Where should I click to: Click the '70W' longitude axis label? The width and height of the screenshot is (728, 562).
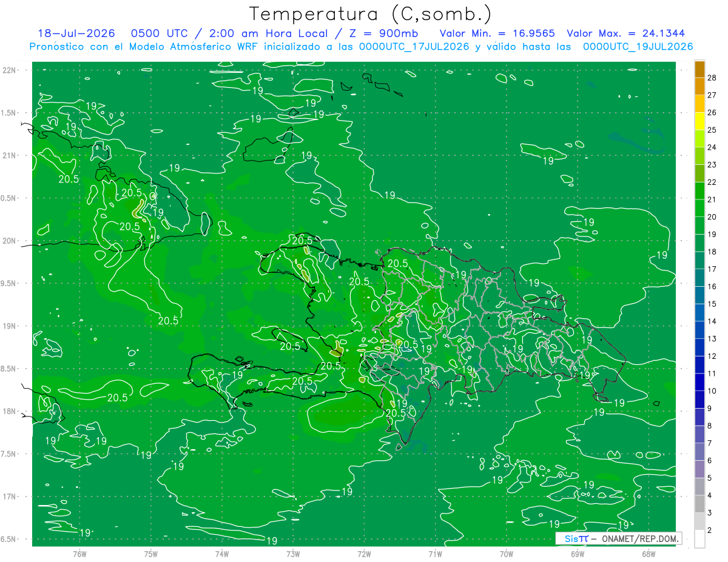pyautogui.click(x=507, y=554)
